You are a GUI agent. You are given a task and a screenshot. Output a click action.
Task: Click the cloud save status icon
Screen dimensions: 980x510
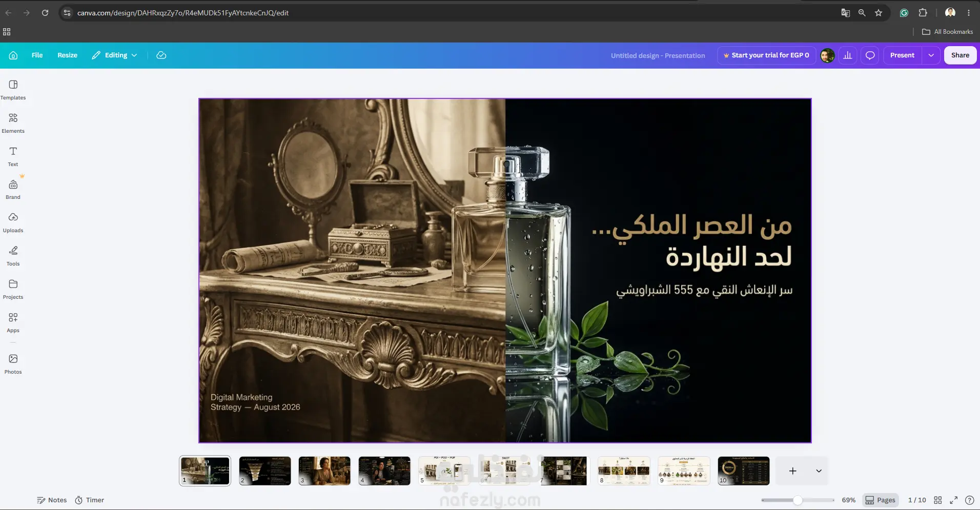pyautogui.click(x=161, y=55)
